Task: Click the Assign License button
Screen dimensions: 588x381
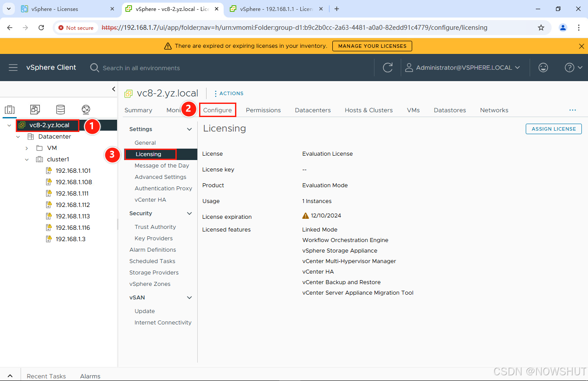Action: (x=554, y=129)
